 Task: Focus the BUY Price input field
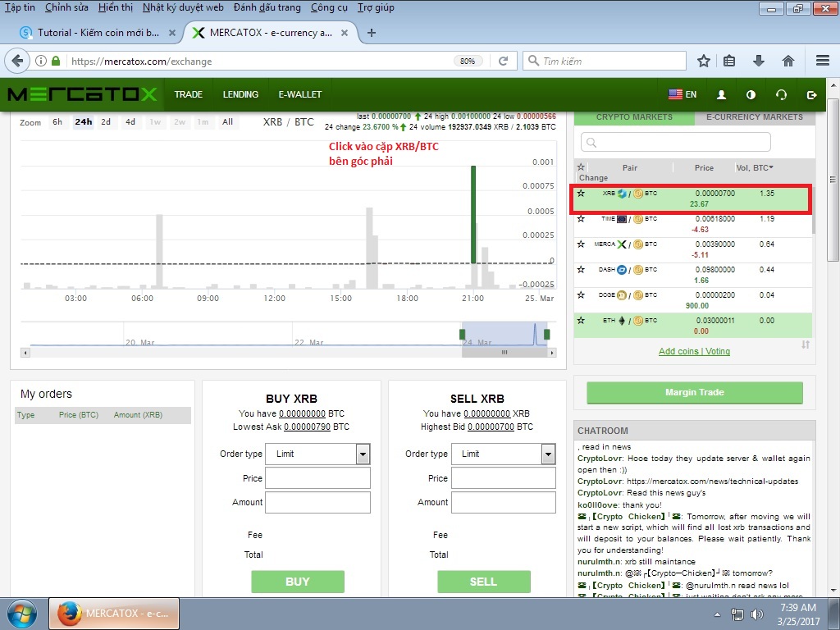317,478
